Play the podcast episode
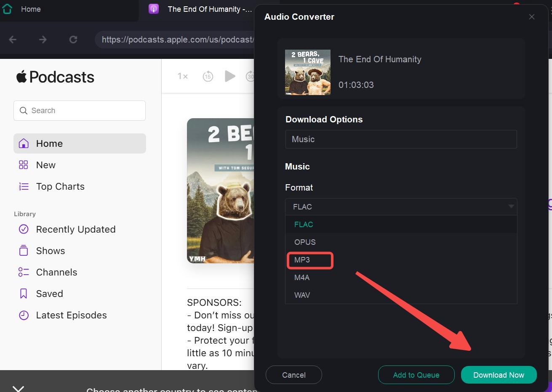 [230, 76]
